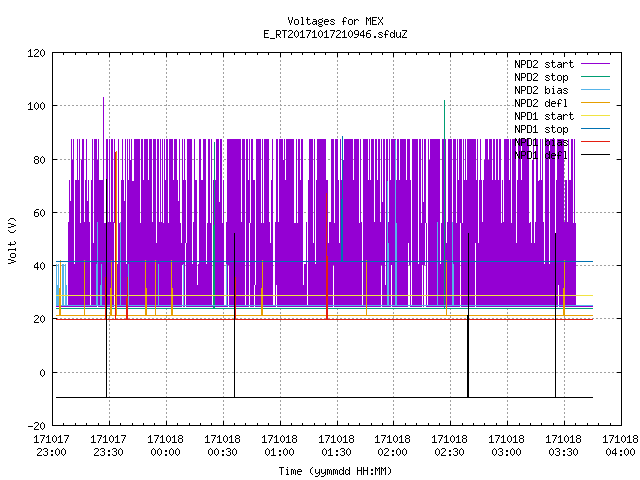Click the 00:30 time axis label
This screenshot has height=480, width=640.
pos(222,452)
